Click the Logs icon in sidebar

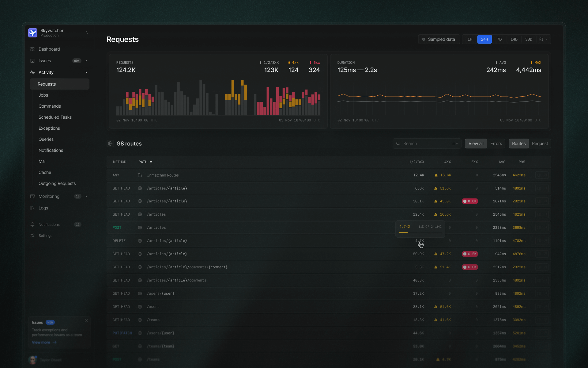(x=32, y=208)
